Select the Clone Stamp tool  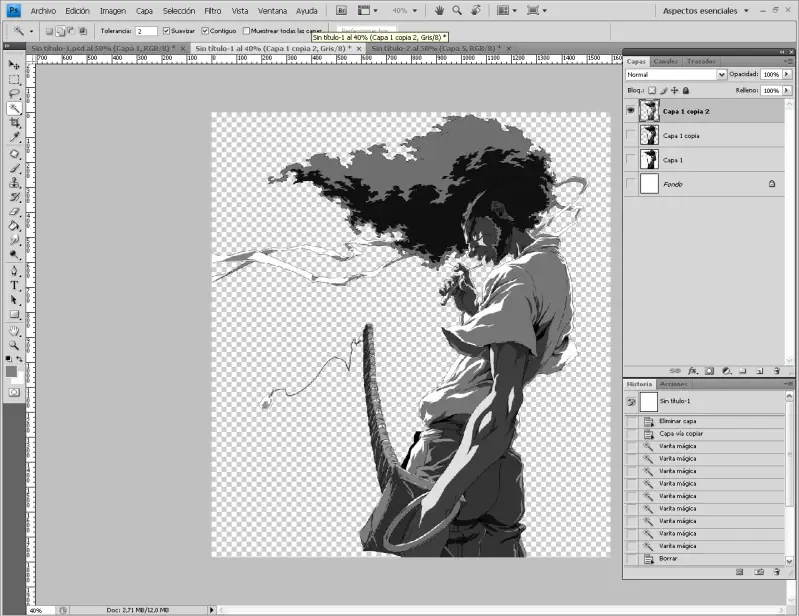14,183
